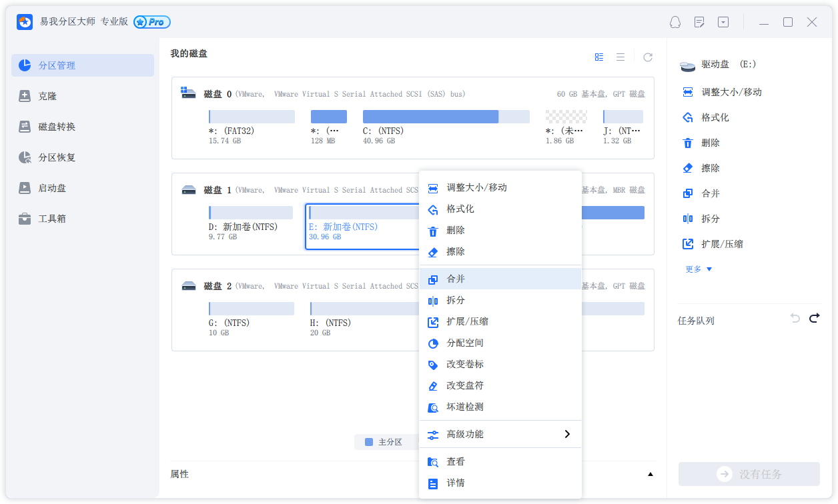Select graphical disk layout view toggle
Screen dimensions: 838x504
point(599,57)
